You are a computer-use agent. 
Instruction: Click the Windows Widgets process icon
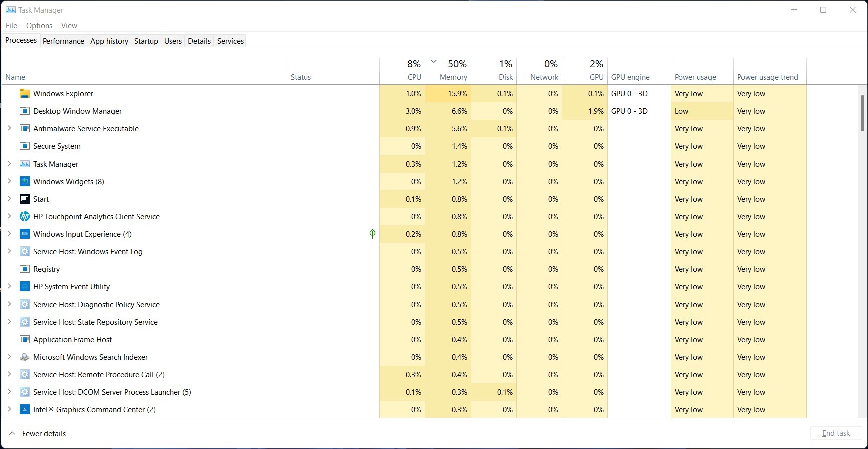pos(24,182)
